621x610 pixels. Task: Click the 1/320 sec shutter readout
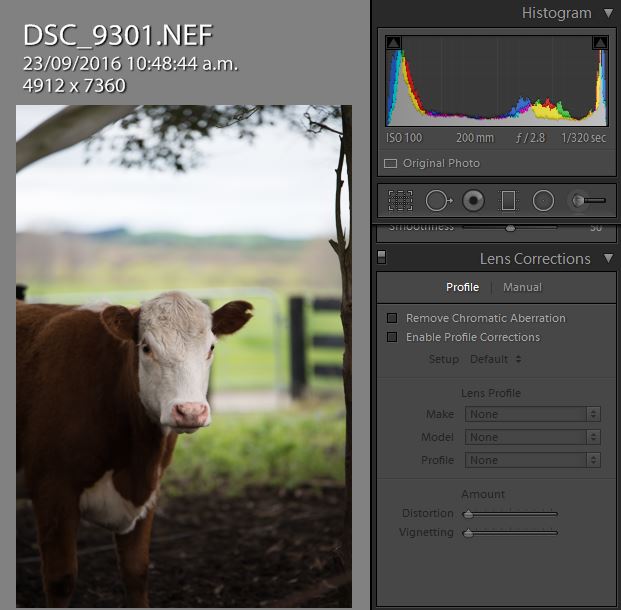[x=583, y=138]
